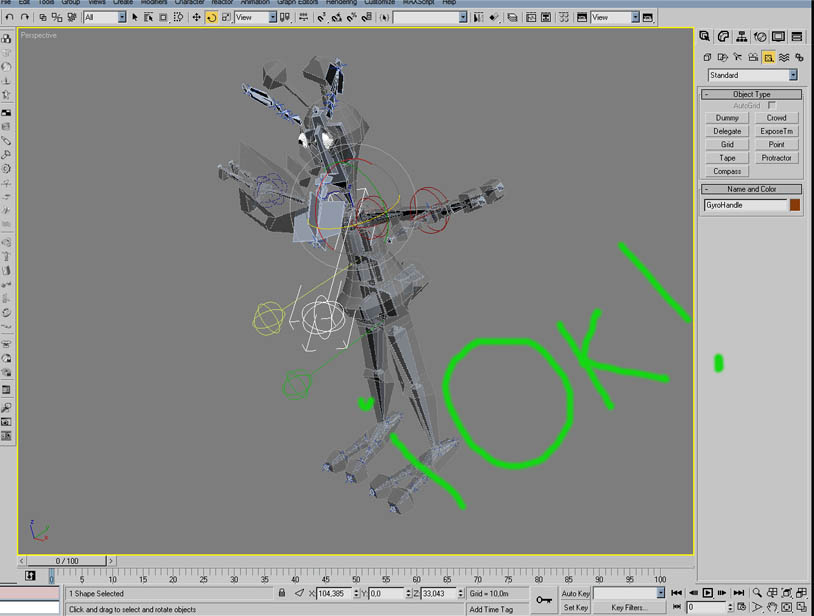Toggle Set Key animation mode
Image resolution: width=814 pixels, height=616 pixels.
click(x=575, y=607)
